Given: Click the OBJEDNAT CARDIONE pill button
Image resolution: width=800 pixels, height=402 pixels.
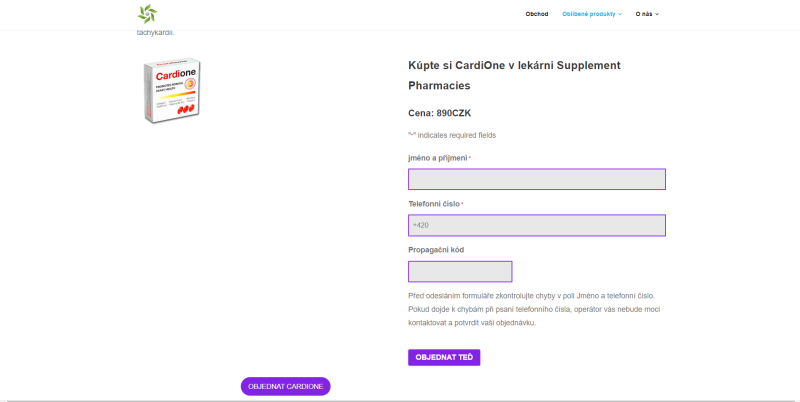Looking at the screenshot, I should tap(285, 386).
